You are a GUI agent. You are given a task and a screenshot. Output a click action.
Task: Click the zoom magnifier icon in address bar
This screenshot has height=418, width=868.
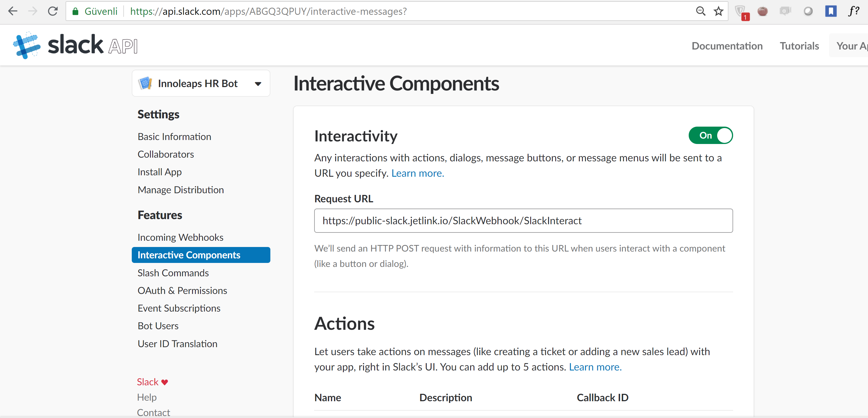pos(701,11)
